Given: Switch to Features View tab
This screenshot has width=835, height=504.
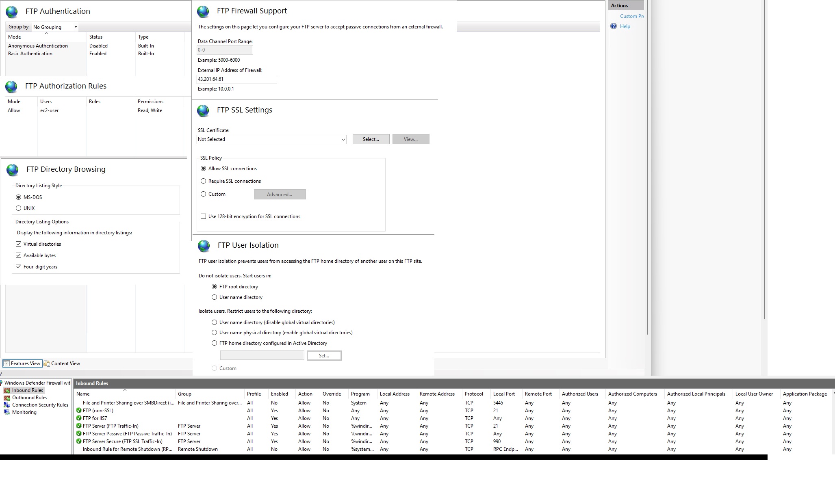Looking at the screenshot, I should (22, 363).
